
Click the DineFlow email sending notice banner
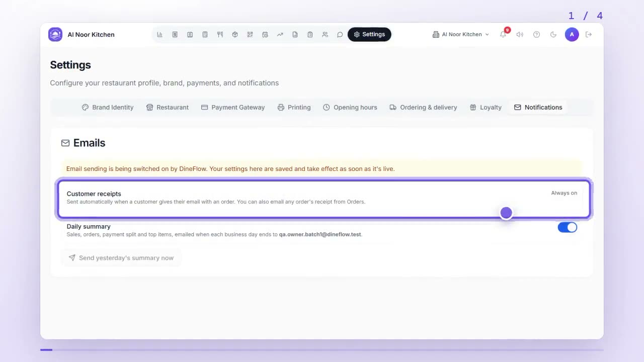pos(321,169)
